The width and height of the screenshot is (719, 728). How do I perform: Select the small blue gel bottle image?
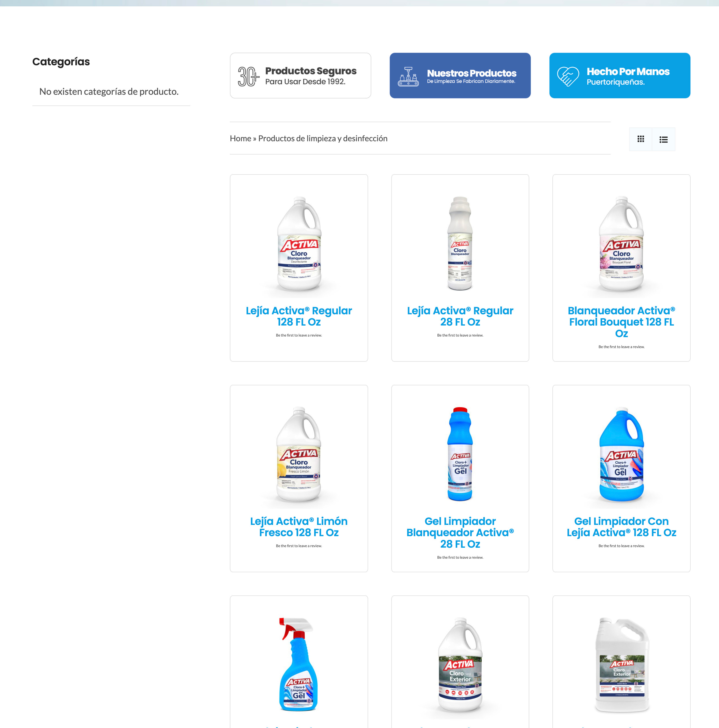(x=460, y=454)
